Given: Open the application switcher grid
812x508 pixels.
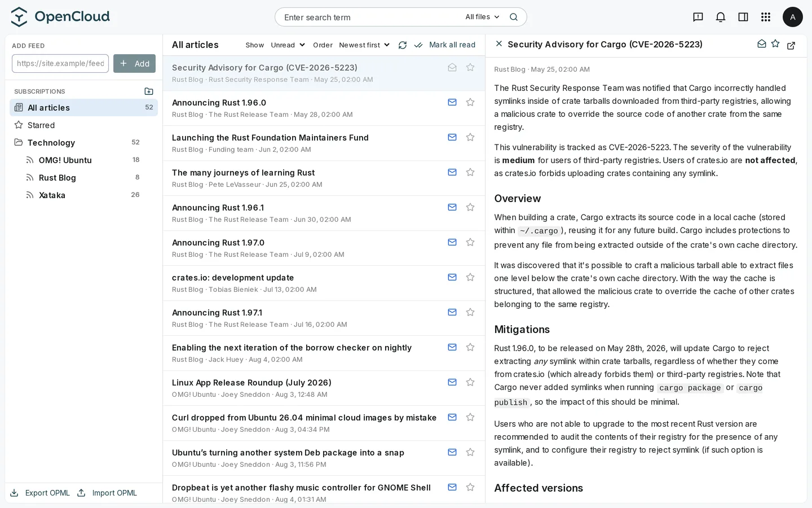Looking at the screenshot, I should (x=766, y=17).
